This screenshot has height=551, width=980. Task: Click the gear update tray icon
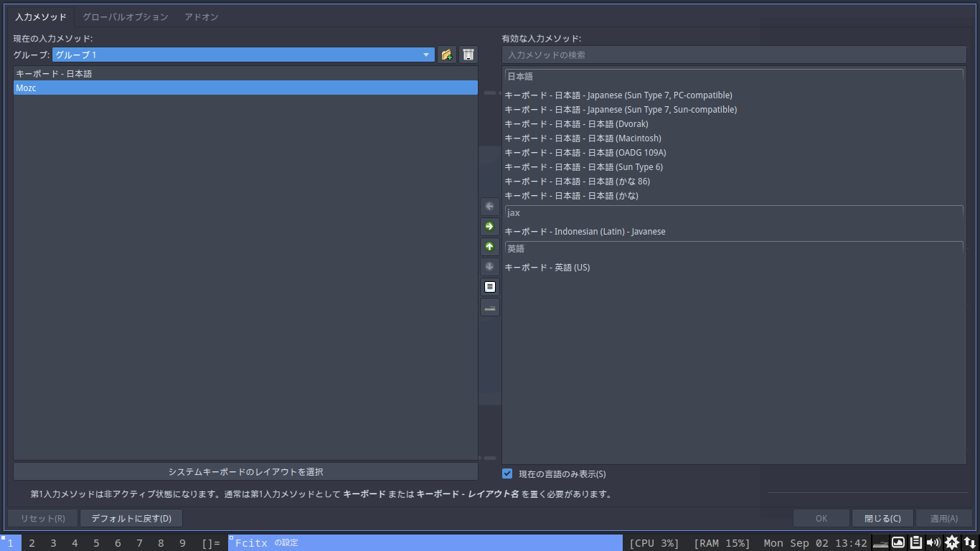[x=952, y=542]
